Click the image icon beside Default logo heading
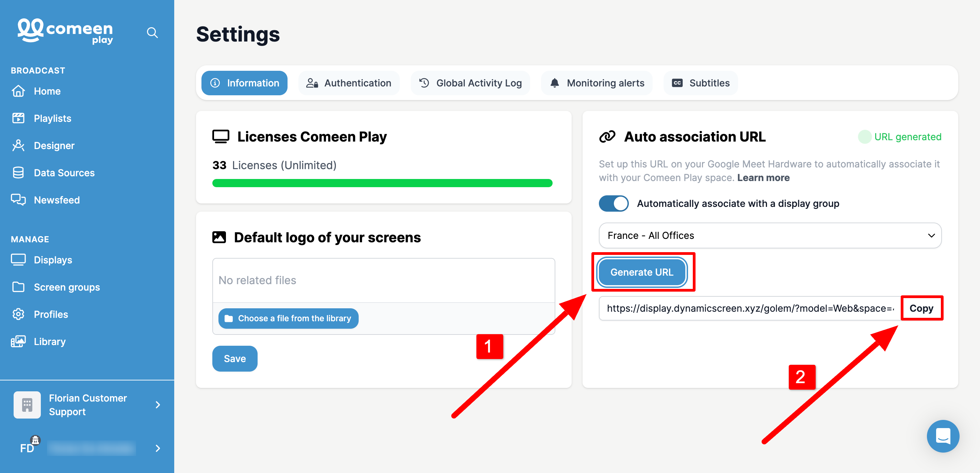 point(219,238)
